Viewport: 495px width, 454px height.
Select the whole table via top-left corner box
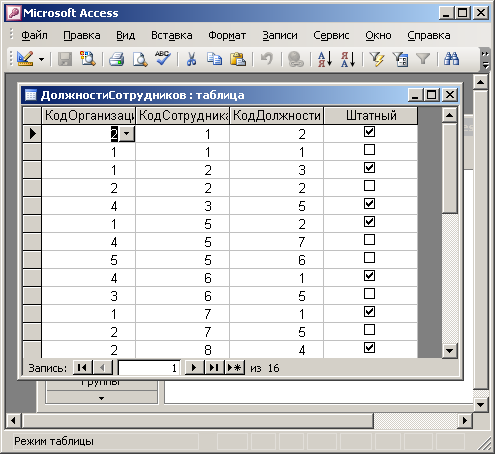click(32, 116)
